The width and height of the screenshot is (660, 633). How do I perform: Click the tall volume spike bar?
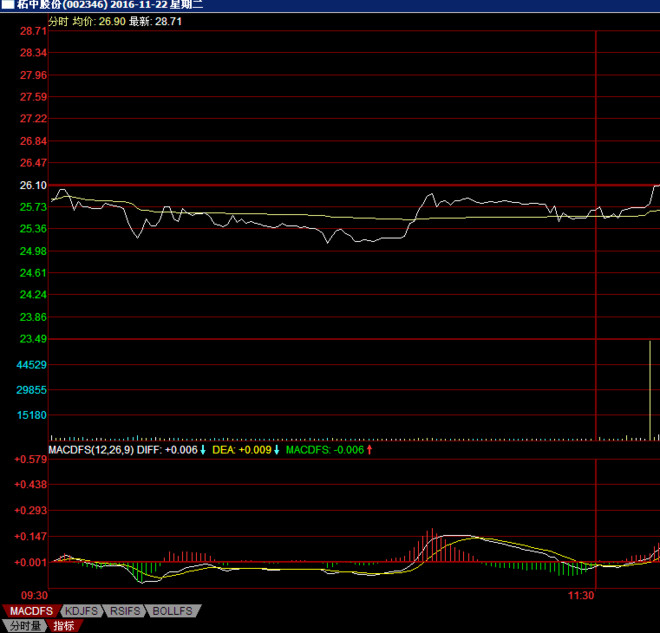click(x=650, y=391)
